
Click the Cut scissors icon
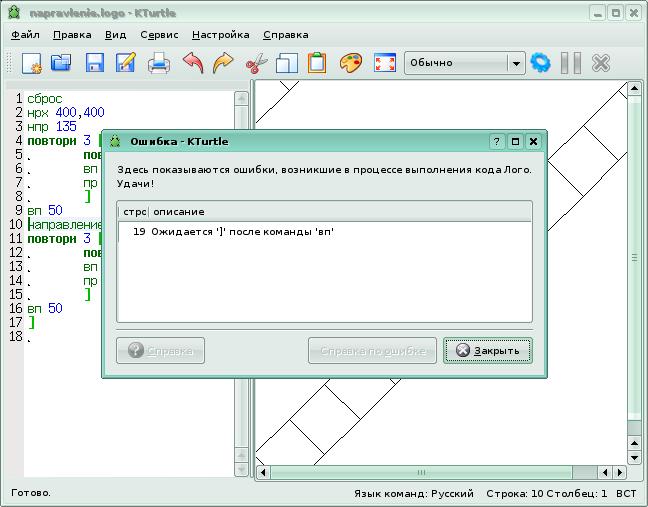[x=256, y=63]
